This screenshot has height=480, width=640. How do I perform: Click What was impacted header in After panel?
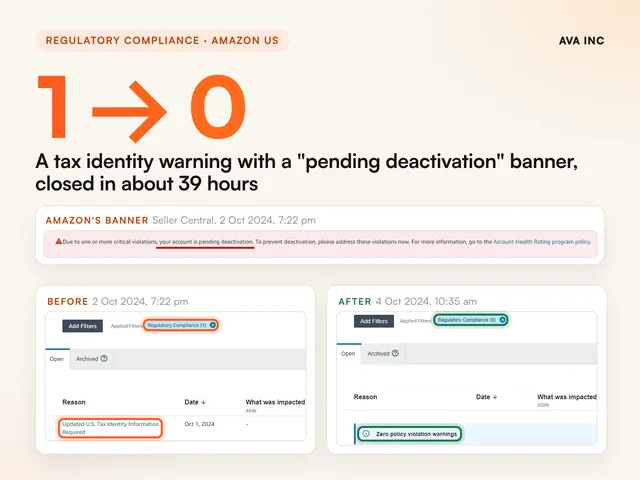tap(567, 397)
